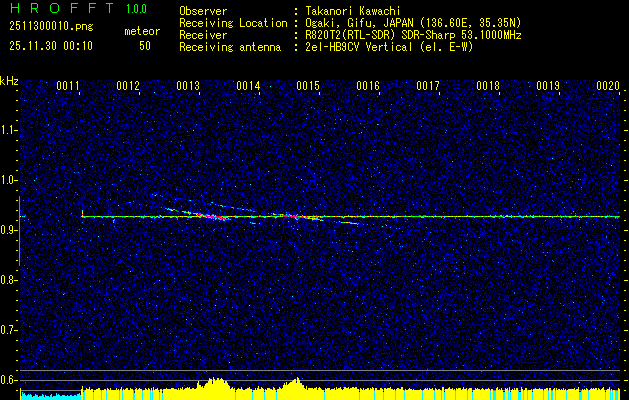Click the meteor count value 50

click(x=145, y=46)
